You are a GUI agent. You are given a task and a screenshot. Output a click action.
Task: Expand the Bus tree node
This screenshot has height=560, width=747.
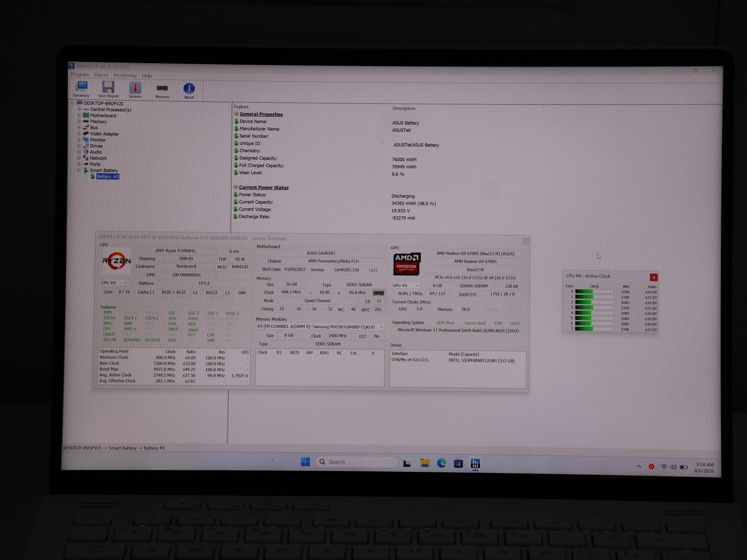tap(79, 127)
